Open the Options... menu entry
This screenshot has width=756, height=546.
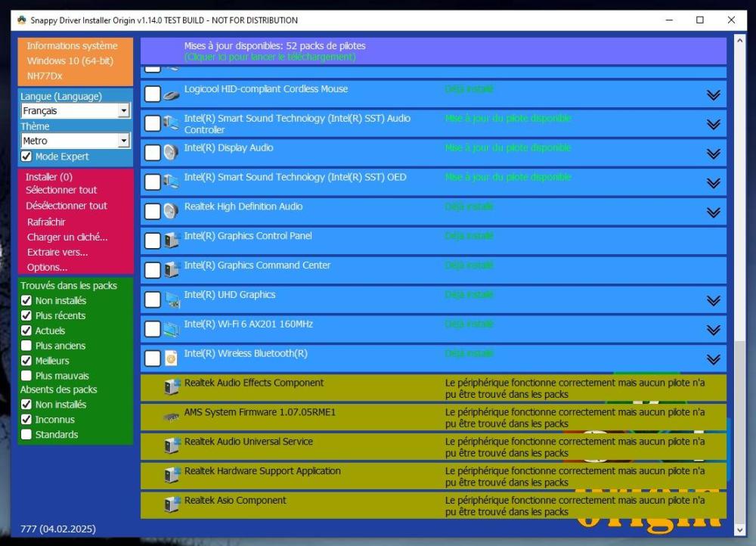[47, 267]
